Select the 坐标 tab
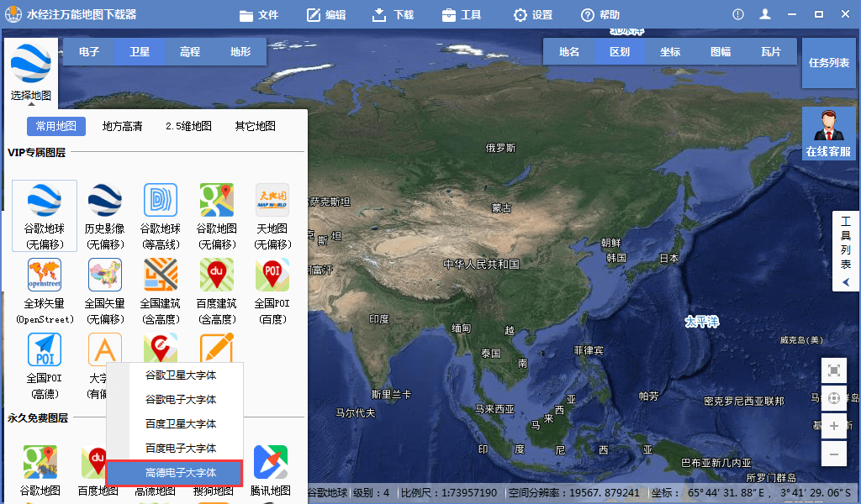 point(670,51)
